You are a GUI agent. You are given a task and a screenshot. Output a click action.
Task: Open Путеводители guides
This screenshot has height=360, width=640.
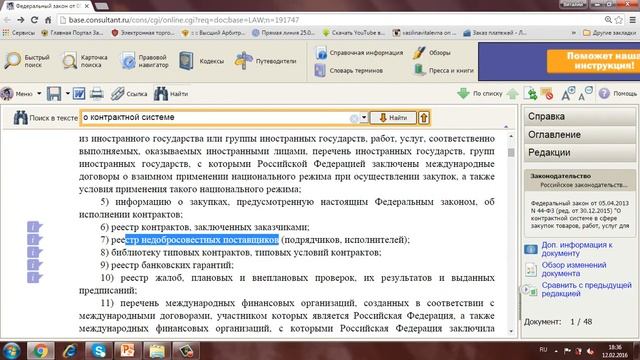(265, 61)
